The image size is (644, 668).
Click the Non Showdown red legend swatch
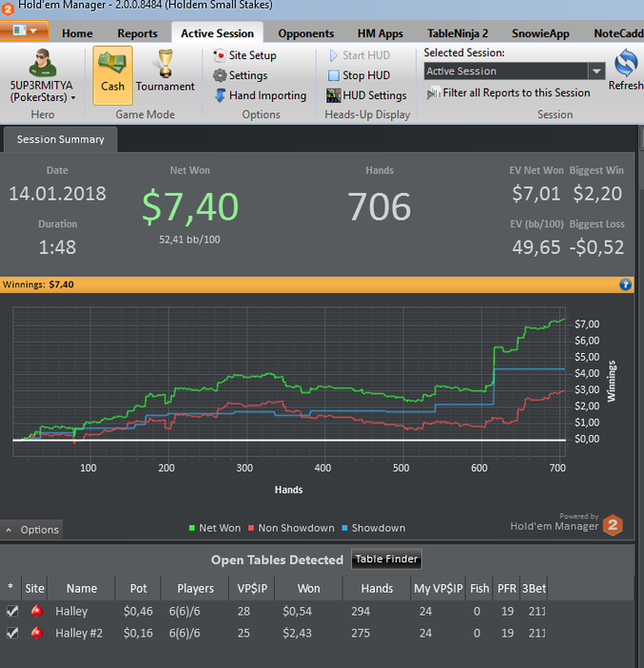coord(251,528)
